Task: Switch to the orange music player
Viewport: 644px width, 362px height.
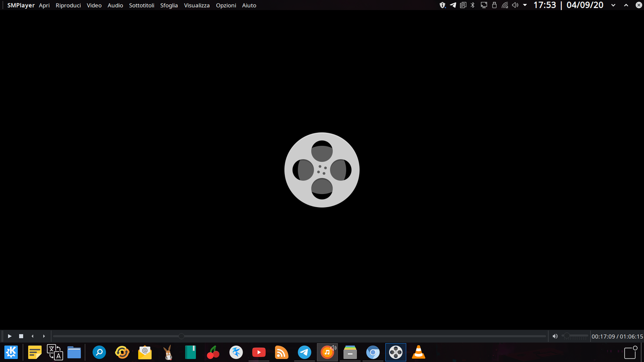Action: (327, 352)
